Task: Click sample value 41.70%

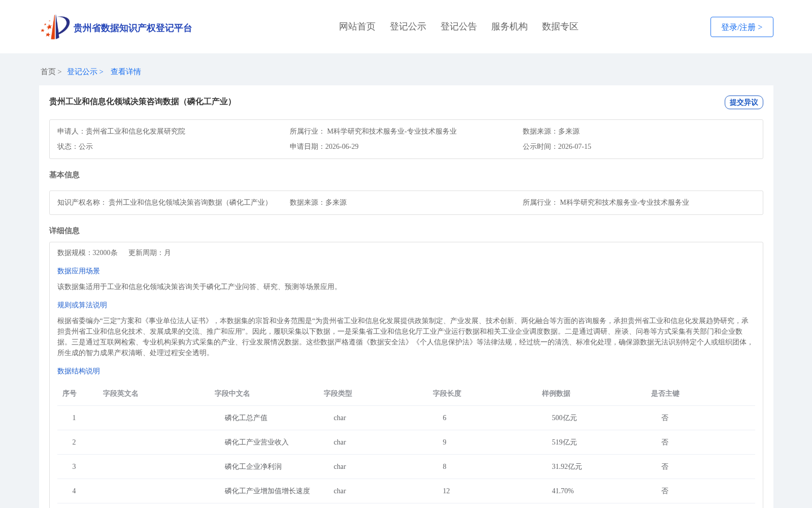Action: tap(563, 491)
